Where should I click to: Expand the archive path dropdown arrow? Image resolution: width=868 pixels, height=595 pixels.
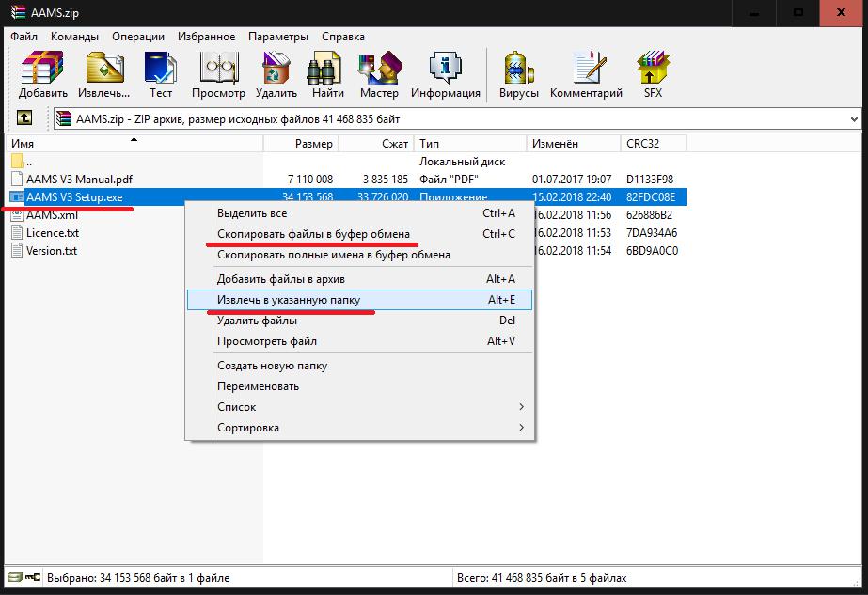click(854, 119)
